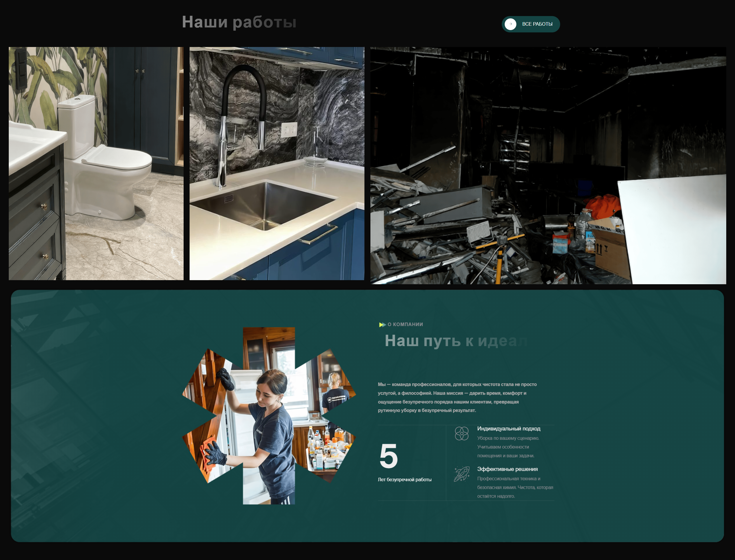735x560 pixels.
Task: Click the Лет безупречной работы caption
Action: click(405, 480)
